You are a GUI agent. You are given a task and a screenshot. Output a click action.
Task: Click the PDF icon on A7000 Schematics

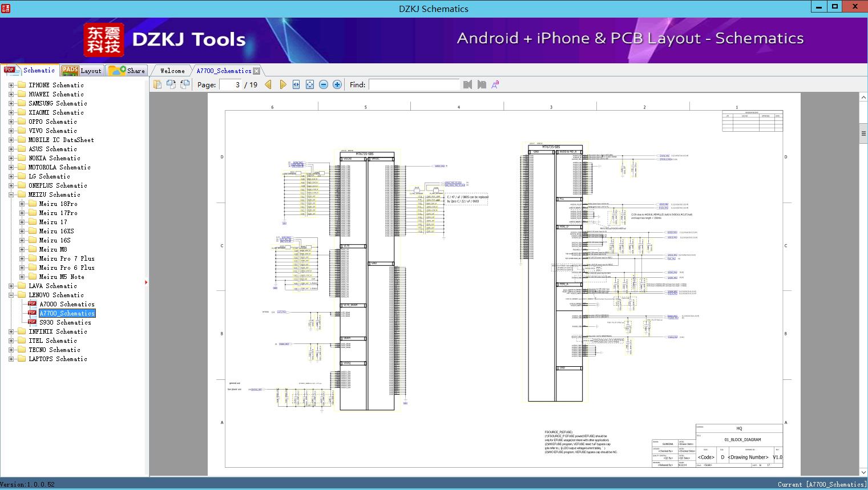point(33,304)
